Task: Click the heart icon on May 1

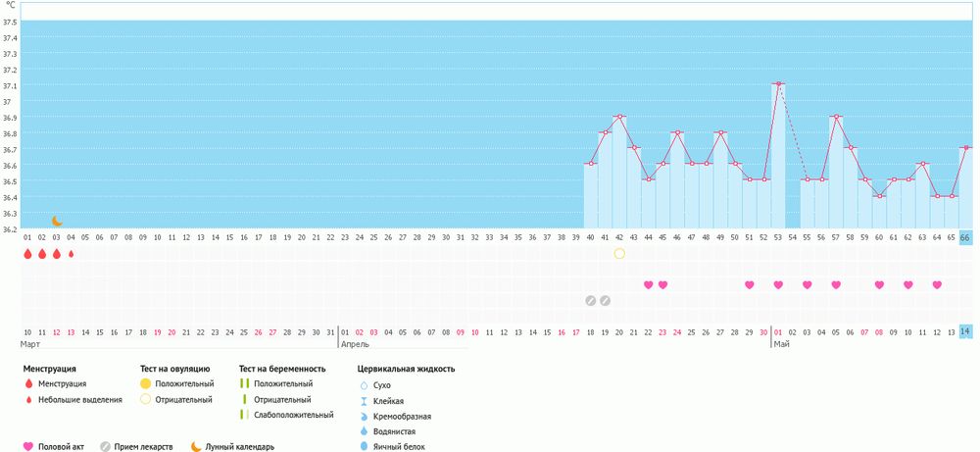Action: click(778, 285)
